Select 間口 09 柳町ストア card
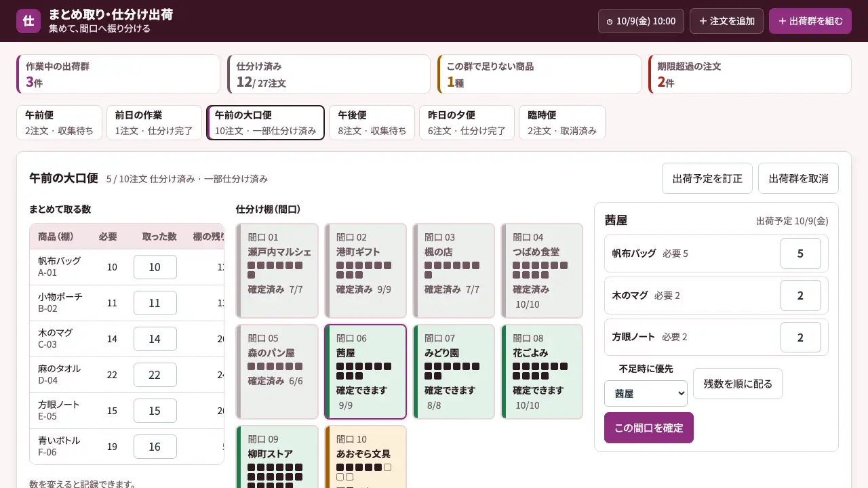This screenshot has height=488, width=868. (277, 457)
